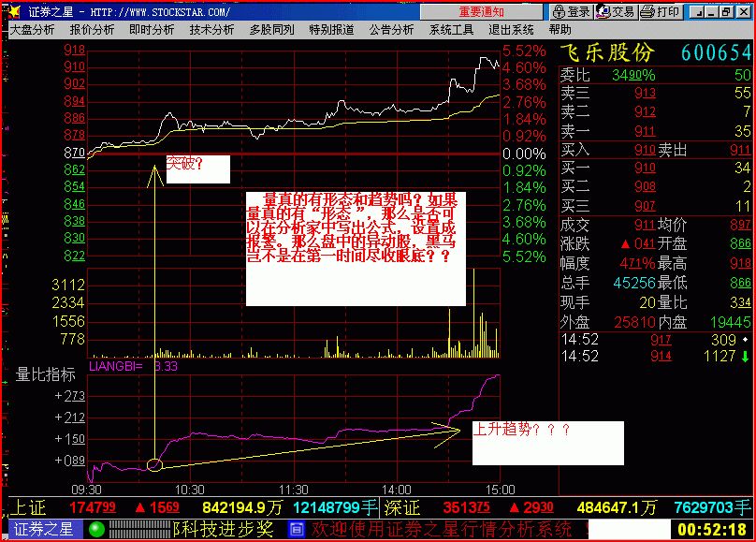Click the 量比指标 indicator label
The image size is (756, 542).
pos(46,374)
